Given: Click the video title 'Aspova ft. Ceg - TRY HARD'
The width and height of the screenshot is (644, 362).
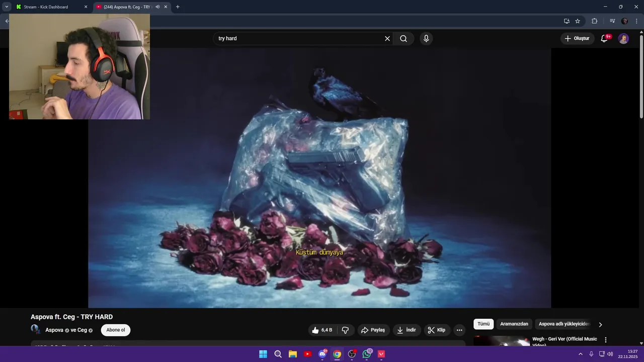Looking at the screenshot, I should pyautogui.click(x=71, y=317).
